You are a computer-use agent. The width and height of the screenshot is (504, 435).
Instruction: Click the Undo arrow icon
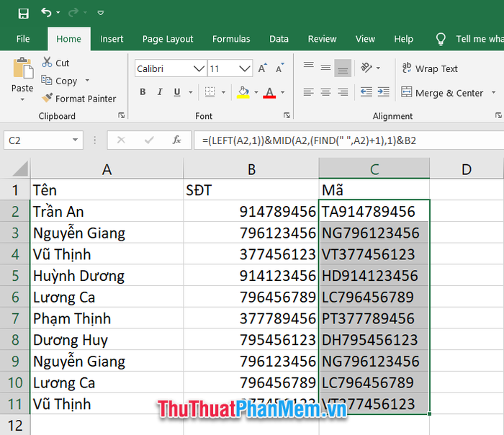coord(47,13)
